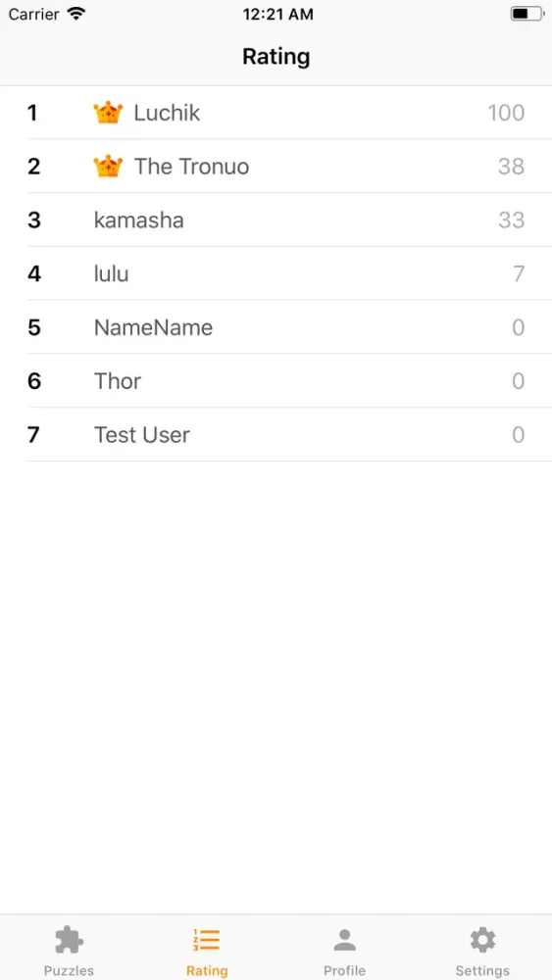Tap the battery icon in status bar
The height and width of the screenshot is (980, 552).
(x=527, y=14)
